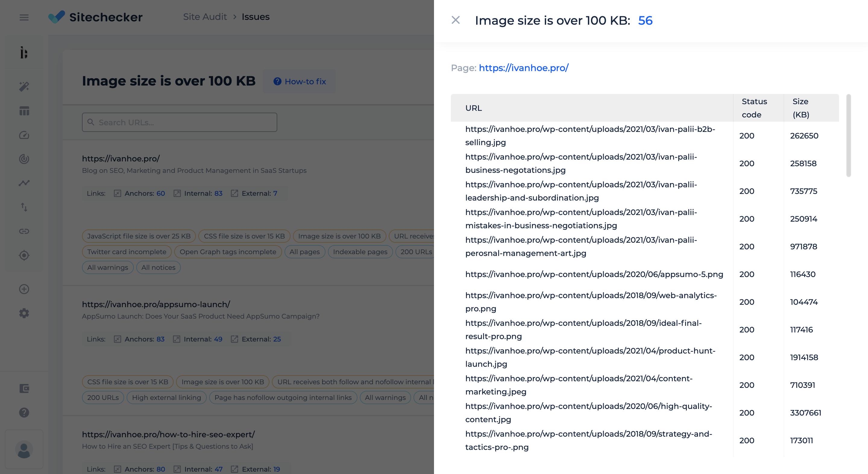
Task: Open the appsumo-launch page result link
Action: [x=156, y=304]
